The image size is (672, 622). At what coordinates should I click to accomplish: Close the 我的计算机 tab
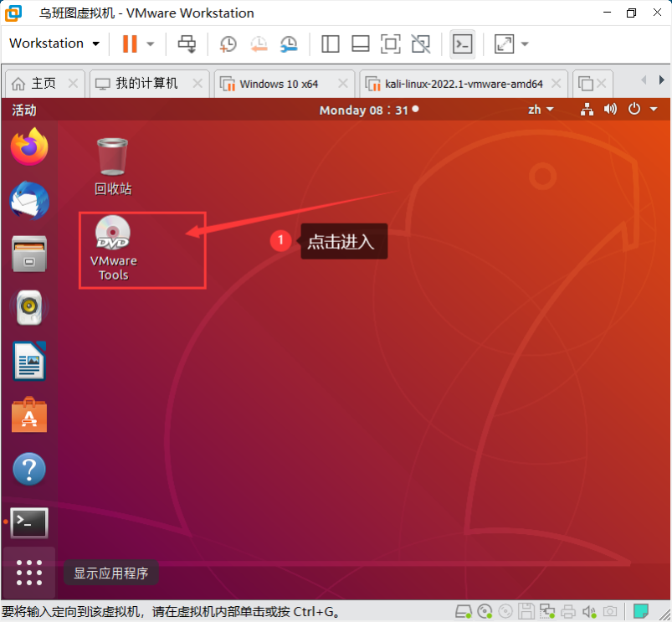coord(197,83)
